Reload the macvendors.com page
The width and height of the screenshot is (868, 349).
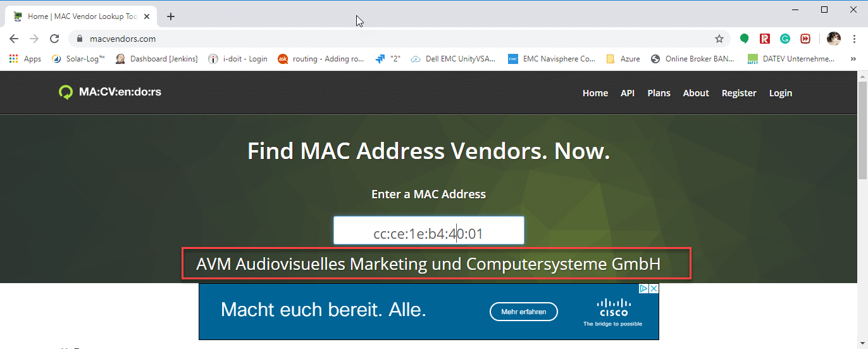[x=56, y=39]
